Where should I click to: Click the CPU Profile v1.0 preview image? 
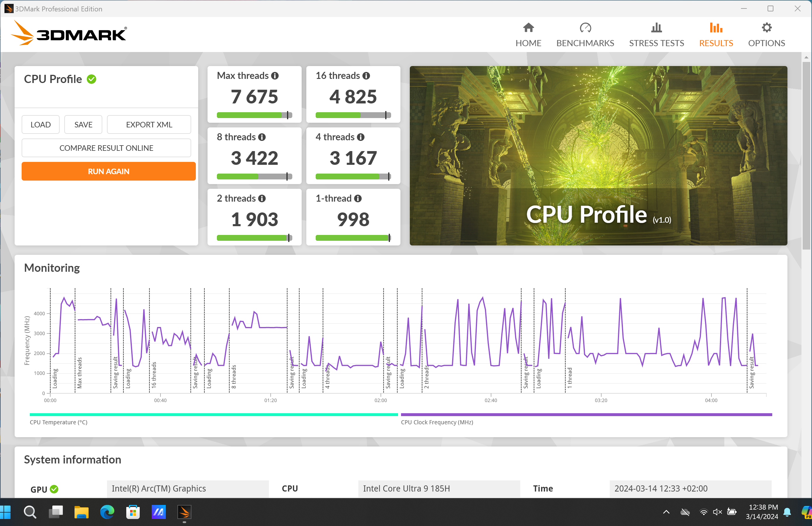tap(598, 156)
